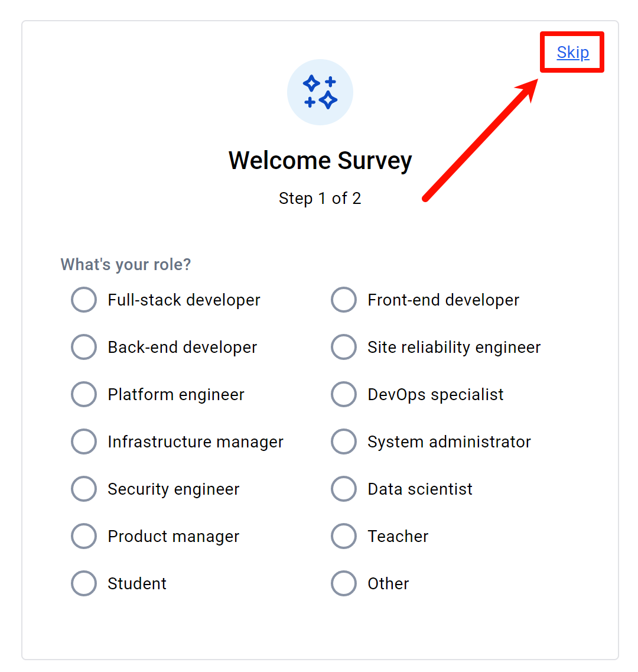Click the sparkle icon above Welcome Survey
The image size is (638, 672).
point(320,92)
